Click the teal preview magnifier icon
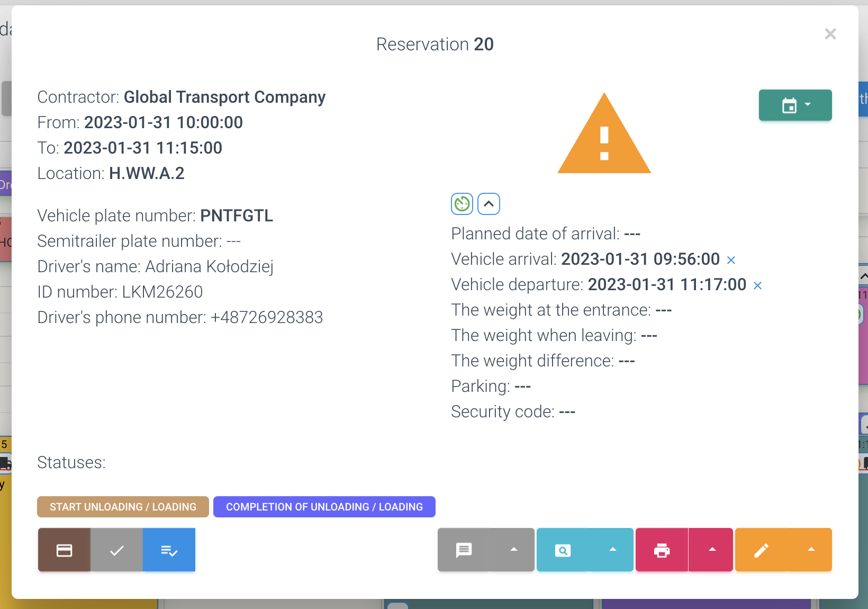The height and width of the screenshot is (609, 868). 563,550
